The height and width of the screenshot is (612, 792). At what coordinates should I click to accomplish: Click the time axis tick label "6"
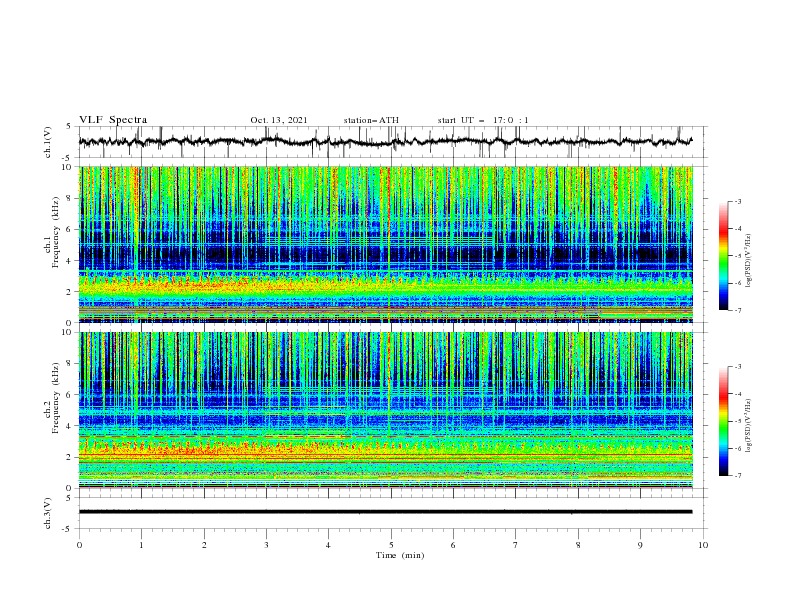[x=453, y=545]
